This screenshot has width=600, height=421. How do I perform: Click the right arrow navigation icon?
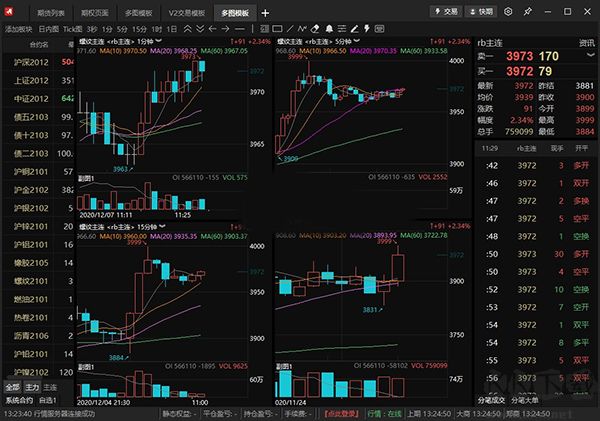(x=225, y=29)
